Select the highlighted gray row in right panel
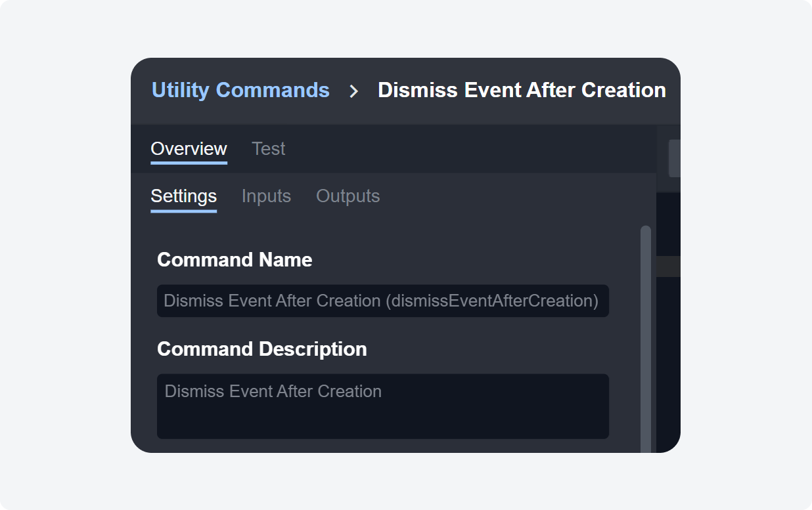 pyautogui.click(x=668, y=266)
